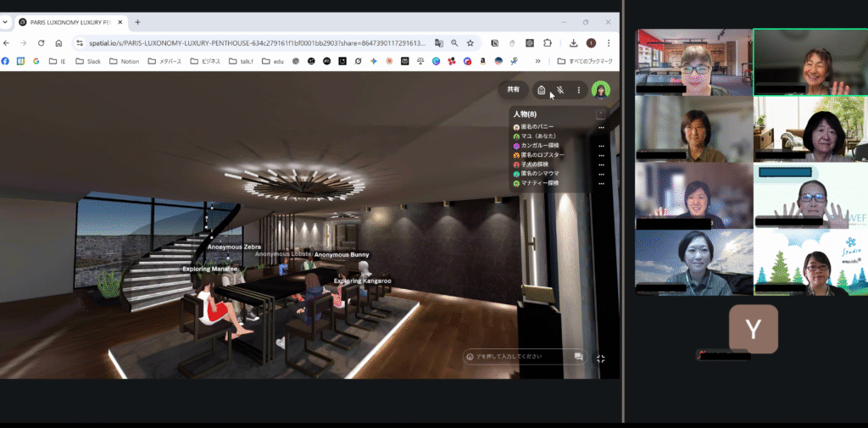The image size is (868, 428).
Task: Click the user avatar profile picture
Action: click(601, 89)
